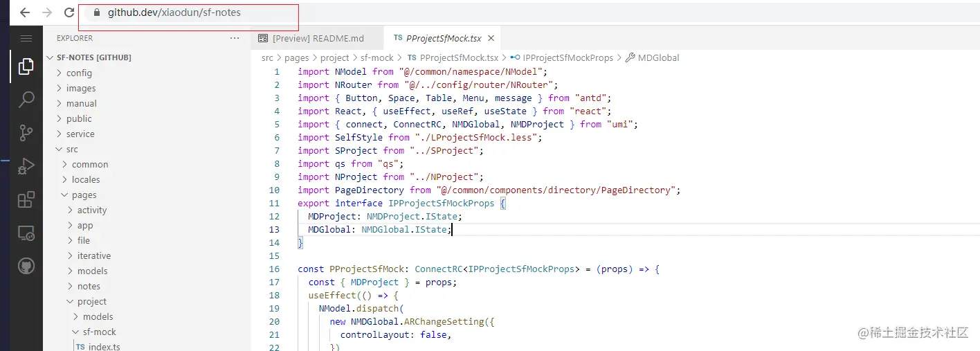Click TS file icon next to index.ts
Viewport: 980px width, 351px height.
click(x=81, y=347)
